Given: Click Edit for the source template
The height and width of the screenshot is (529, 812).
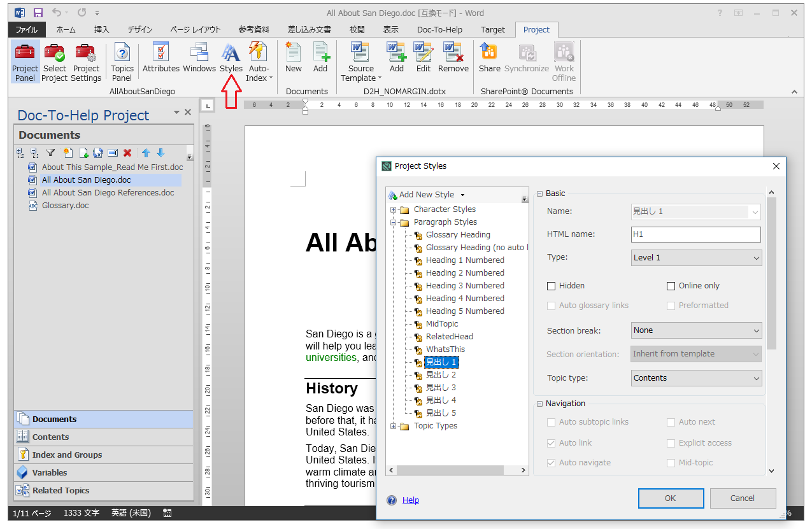Looking at the screenshot, I should [424, 58].
